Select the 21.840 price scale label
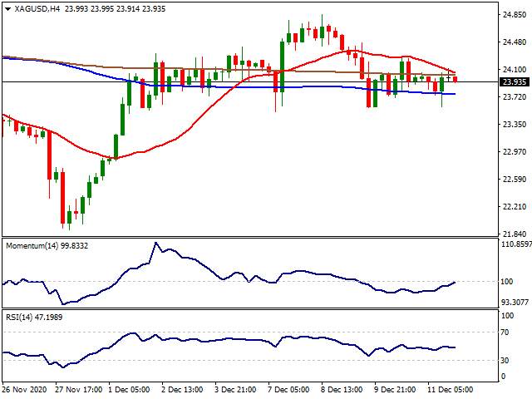The image size is (532, 399). click(515, 234)
